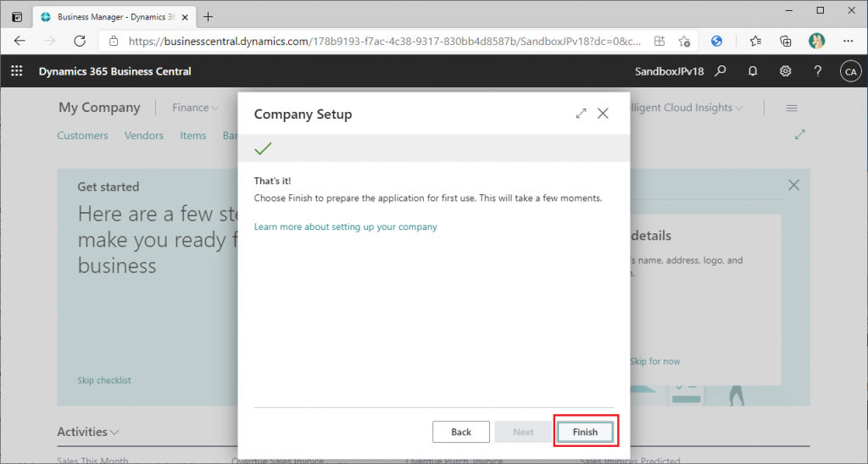Click the browser address bar URL

(x=385, y=41)
